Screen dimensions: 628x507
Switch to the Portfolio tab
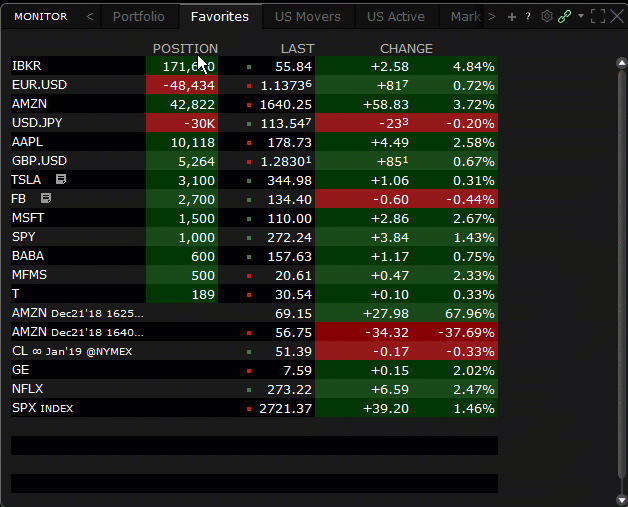point(138,16)
